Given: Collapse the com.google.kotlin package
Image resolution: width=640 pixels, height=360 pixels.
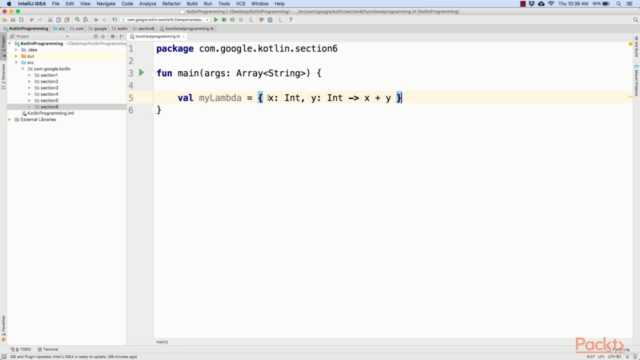Looking at the screenshot, I should 23,69.
